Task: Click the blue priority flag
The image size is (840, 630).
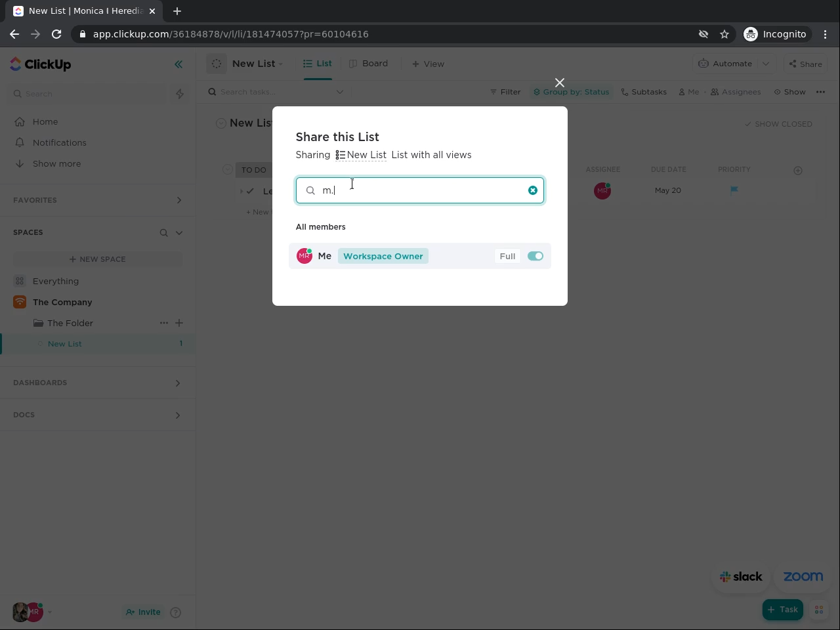Action: [x=734, y=190]
